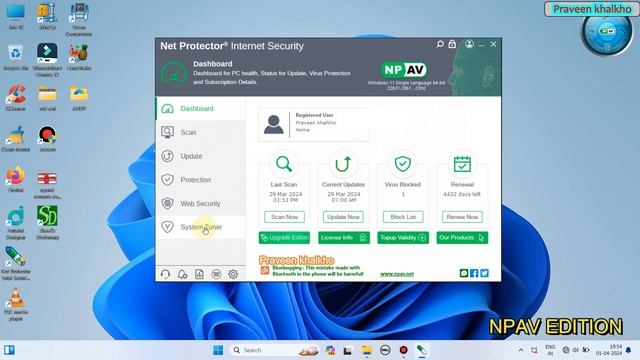Click the Scan Now button
This screenshot has height=360, width=640.
point(284,217)
